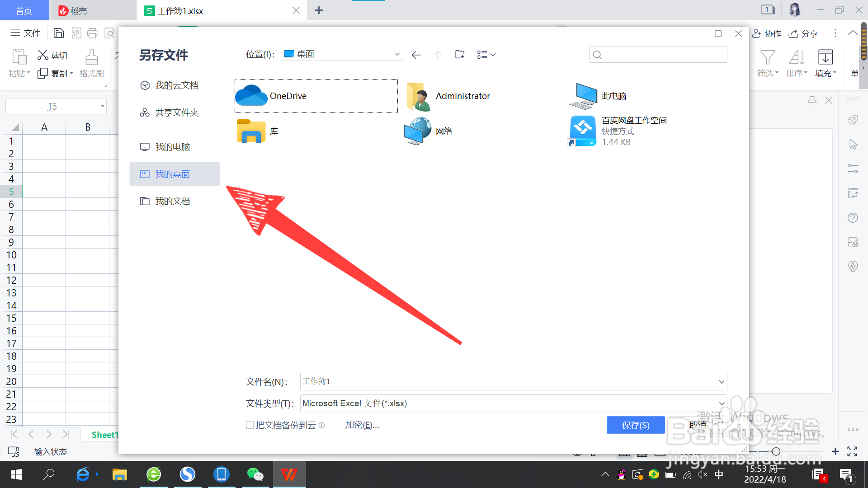Screen dimensions: 868x488
Task: Enable 把文档备份到云 checkbox
Action: [x=250, y=425]
